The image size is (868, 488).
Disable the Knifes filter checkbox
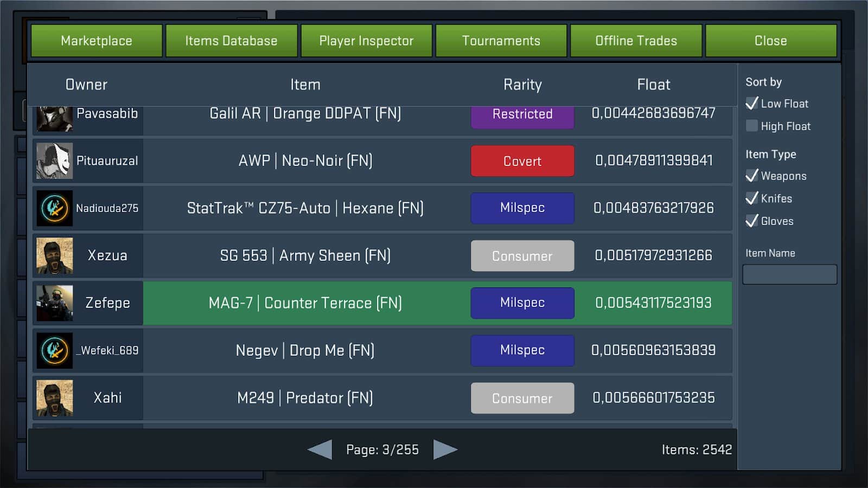[752, 198]
